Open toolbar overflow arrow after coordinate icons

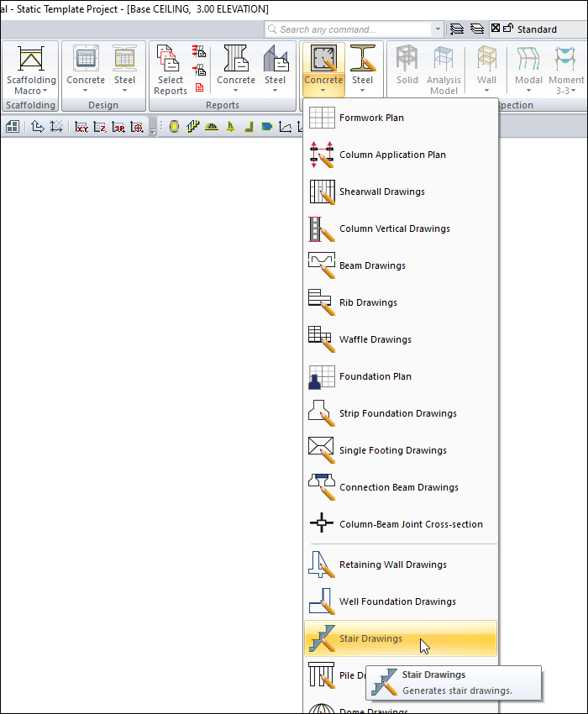[x=153, y=131]
